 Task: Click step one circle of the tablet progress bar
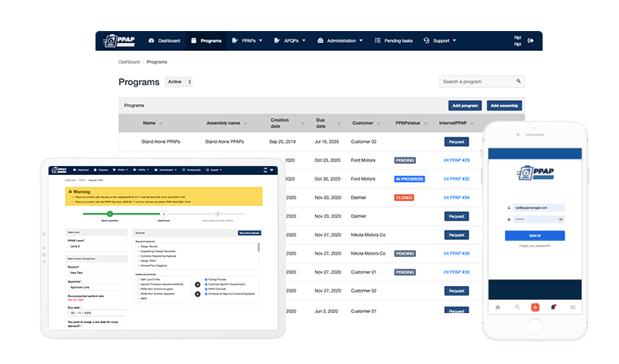click(x=110, y=214)
